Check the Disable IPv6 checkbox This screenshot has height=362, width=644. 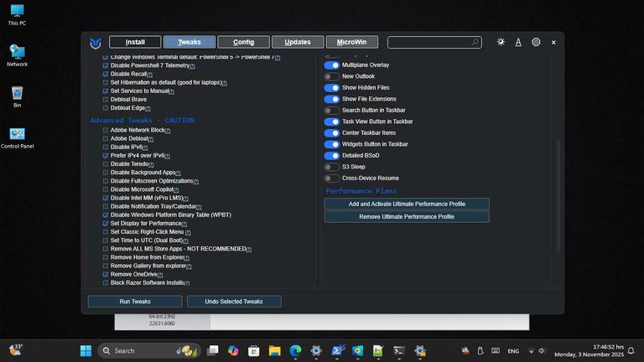click(x=106, y=147)
